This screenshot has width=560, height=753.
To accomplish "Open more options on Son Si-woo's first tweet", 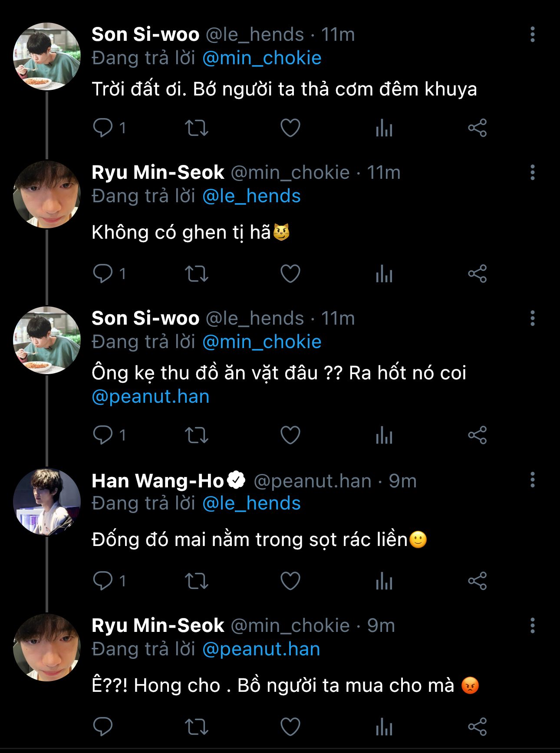I will [532, 35].
